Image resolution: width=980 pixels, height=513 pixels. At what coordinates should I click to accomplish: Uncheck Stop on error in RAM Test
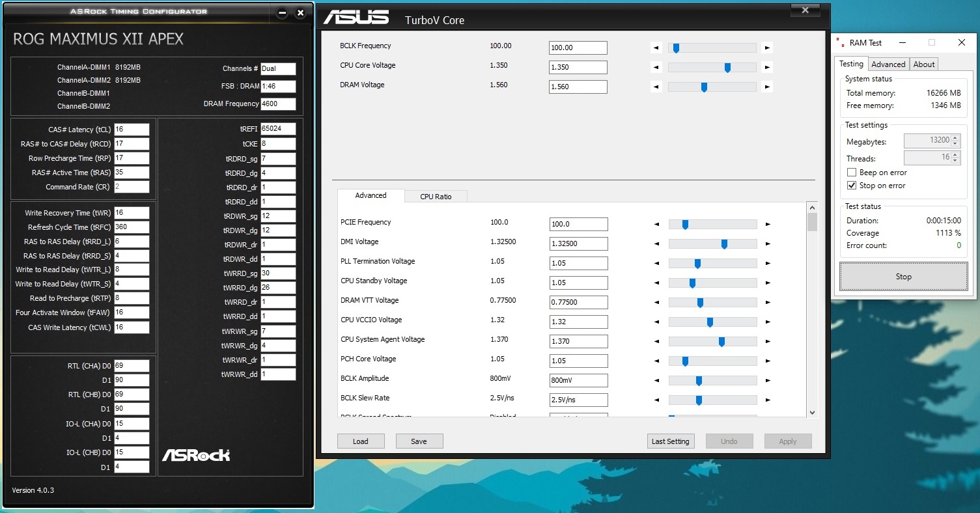click(851, 186)
